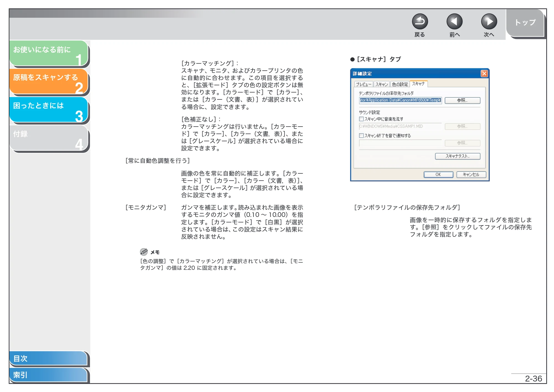Close the 詳細設定 dialog with X
This screenshot has width=554, height=392.
[484, 73]
